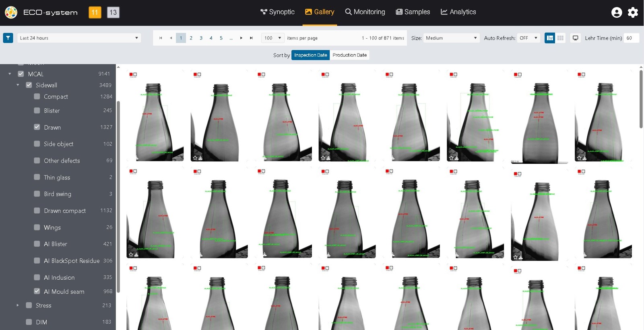
Task: Enable the Blister defect checkbox
Action: pyautogui.click(x=37, y=110)
